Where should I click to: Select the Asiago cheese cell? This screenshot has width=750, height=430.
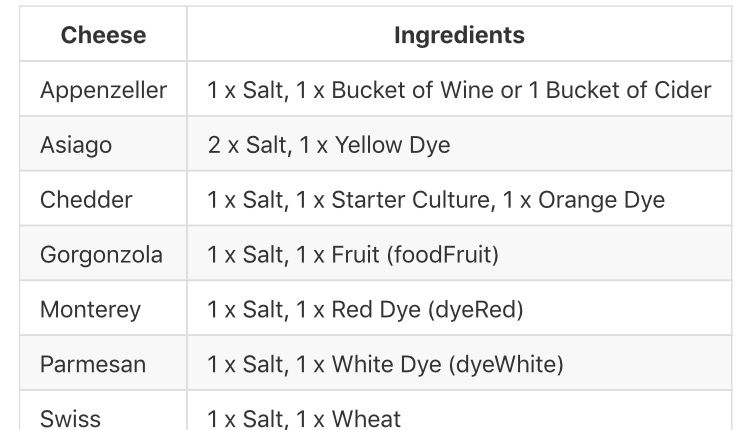tap(76, 145)
